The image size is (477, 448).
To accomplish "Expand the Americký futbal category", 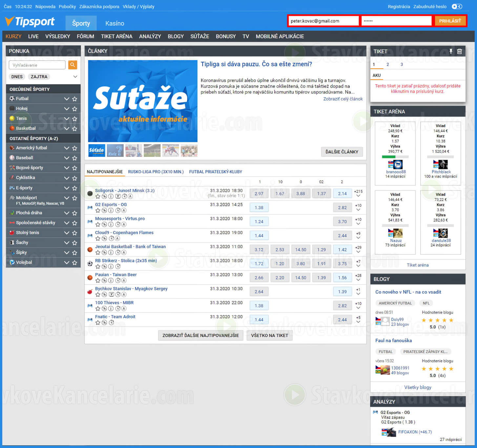I will pyautogui.click(x=67, y=148).
